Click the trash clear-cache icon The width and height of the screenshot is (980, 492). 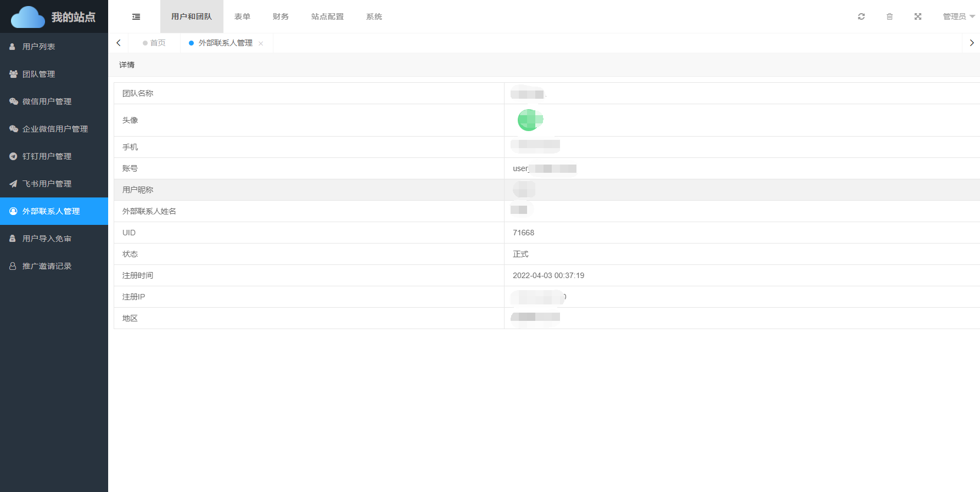click(889, 17)
